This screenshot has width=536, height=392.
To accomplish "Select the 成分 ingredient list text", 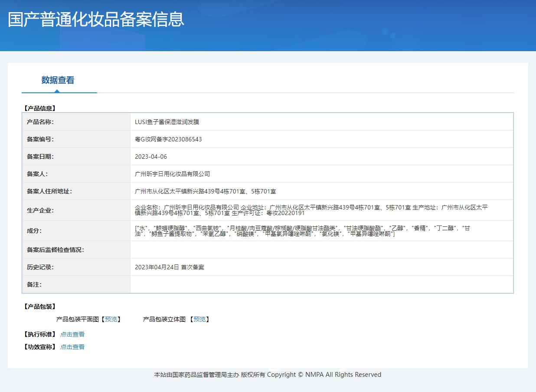I will 302,231.
